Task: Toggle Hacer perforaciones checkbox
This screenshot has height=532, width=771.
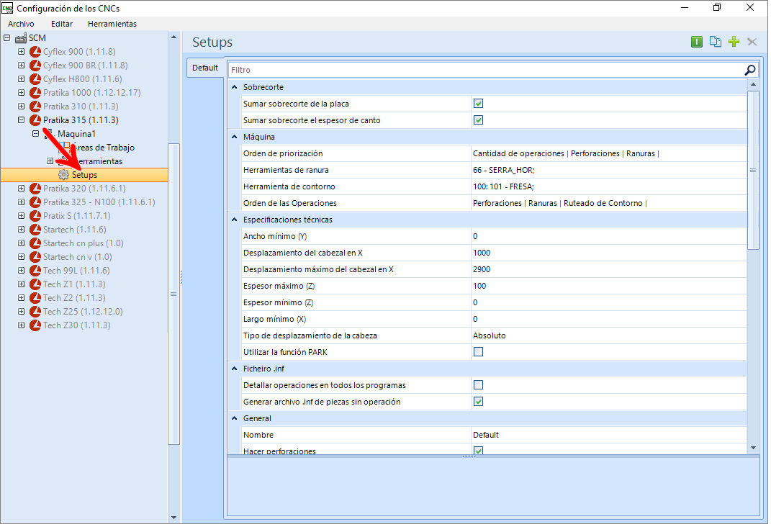Action: 478,451
